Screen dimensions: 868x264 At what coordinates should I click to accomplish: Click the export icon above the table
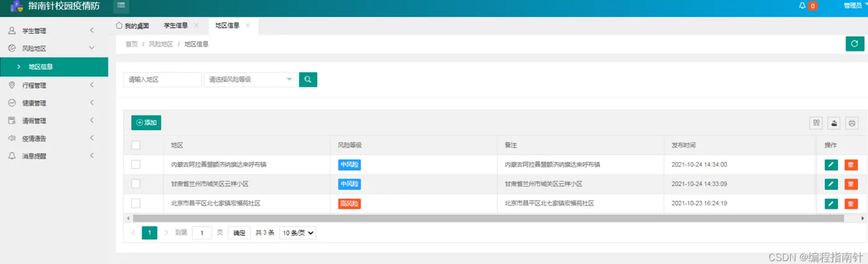coord(835,123)
